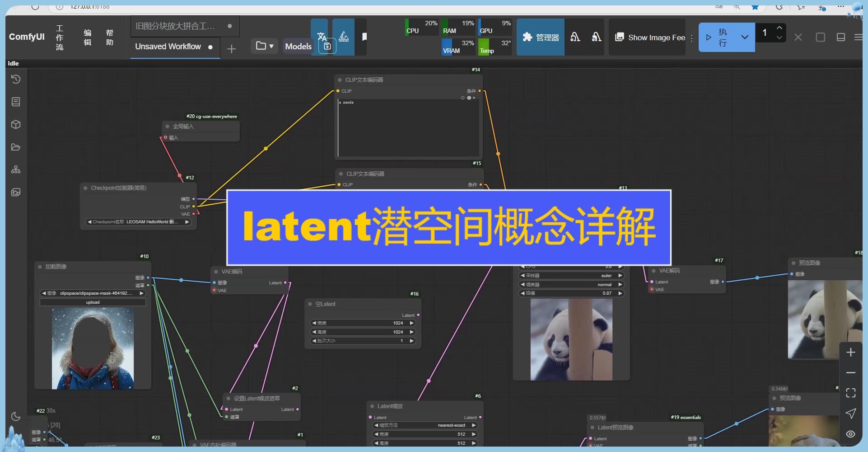Click the zoom in plus icon
Image resolution: width=868 pixels, height=452 pixels.
[x=850, y=353]
